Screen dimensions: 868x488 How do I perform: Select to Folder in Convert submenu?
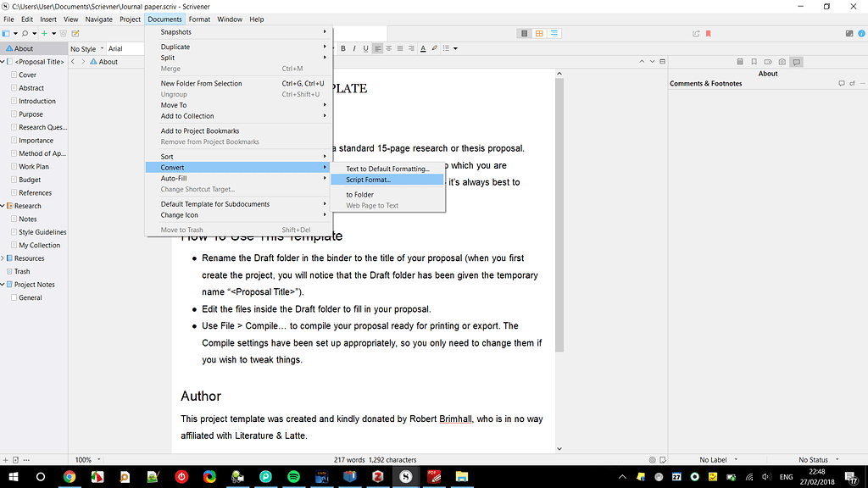tap(387, 195)
